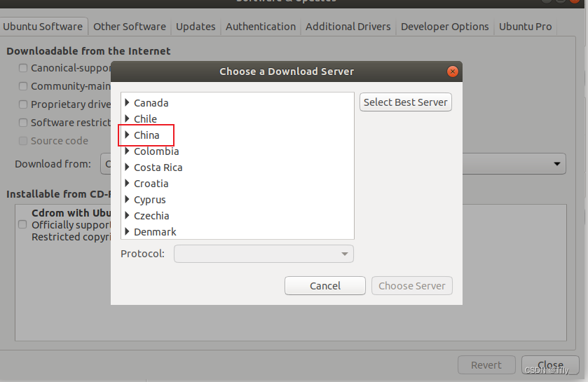
Task: Select Croatia from the server list
Action: (151, 184)
